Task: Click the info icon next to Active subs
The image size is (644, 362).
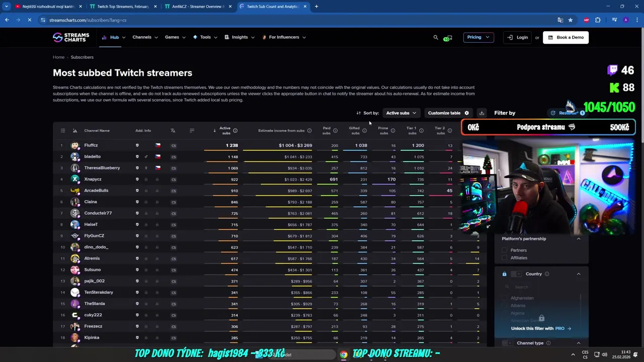Action: tap(235, 131)
